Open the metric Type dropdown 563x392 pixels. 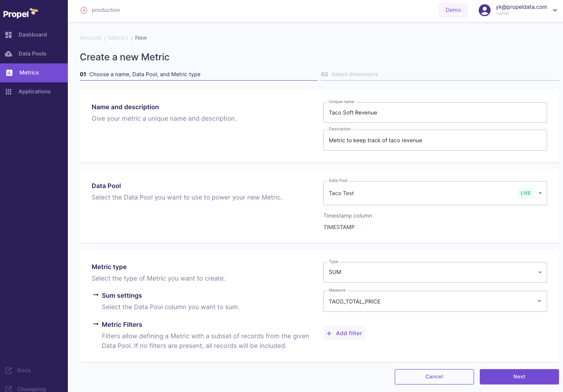click(x=540, y=272)
